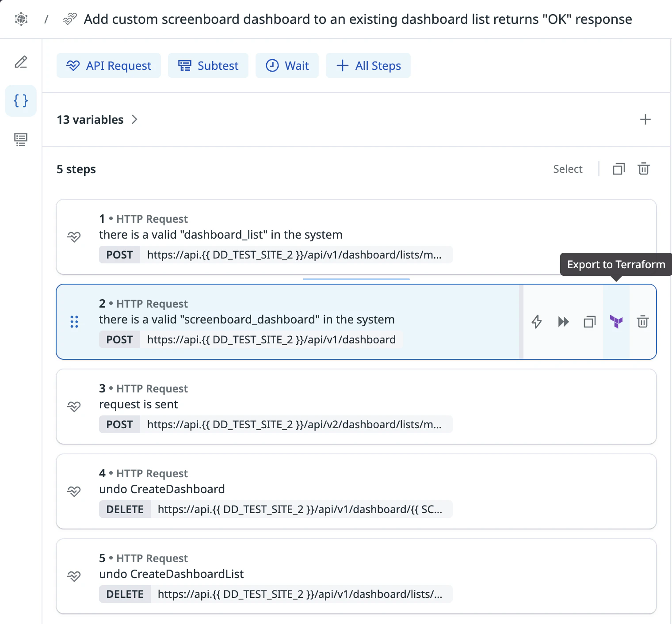Run step 2 with the lightning icon
The image size is (672, 624).
point(536,322)
